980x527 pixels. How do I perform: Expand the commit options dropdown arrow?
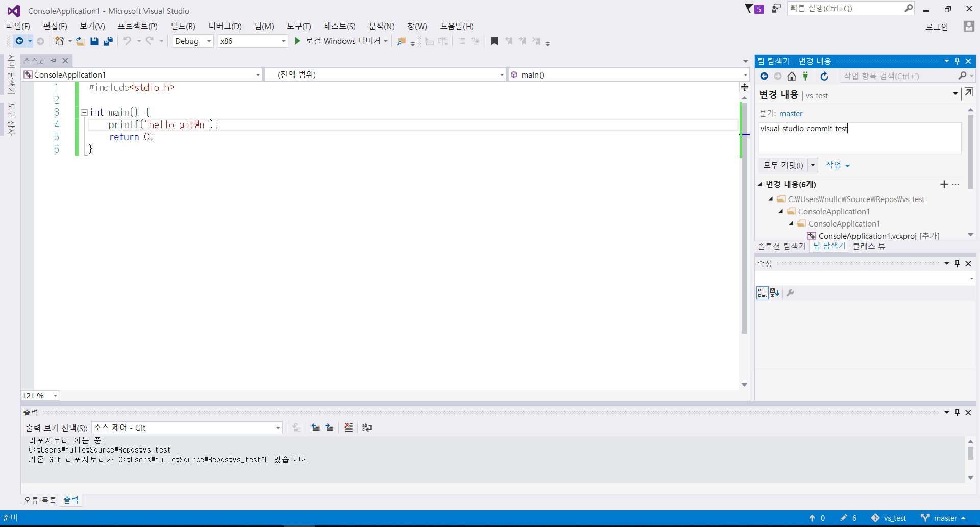813,165
